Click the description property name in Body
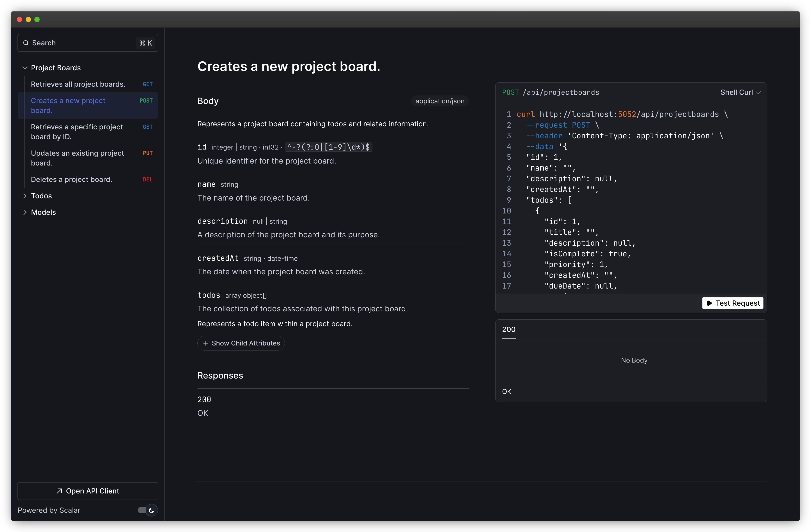This screenshot has height=532, width=811. click(222, 221)
